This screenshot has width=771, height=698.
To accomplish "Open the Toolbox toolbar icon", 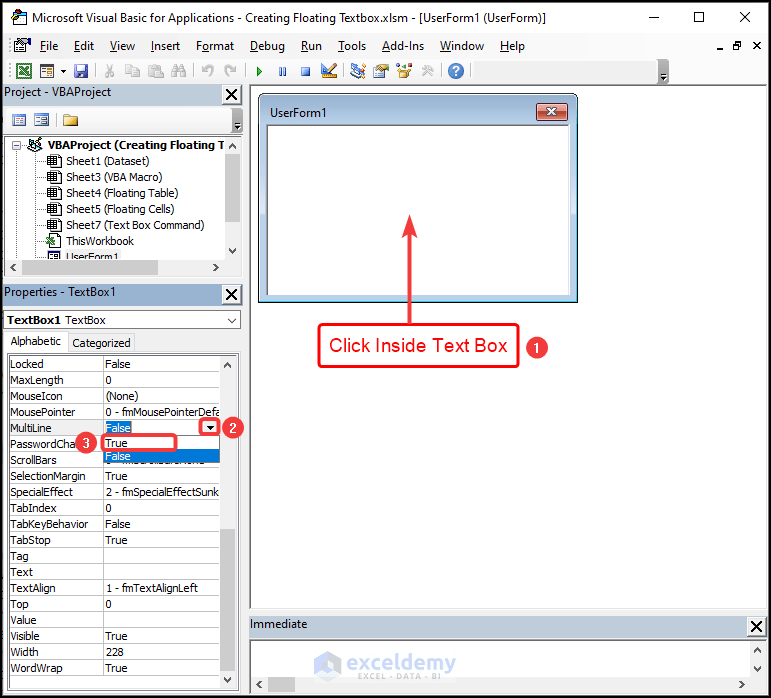I will click(x=427, y=71).
